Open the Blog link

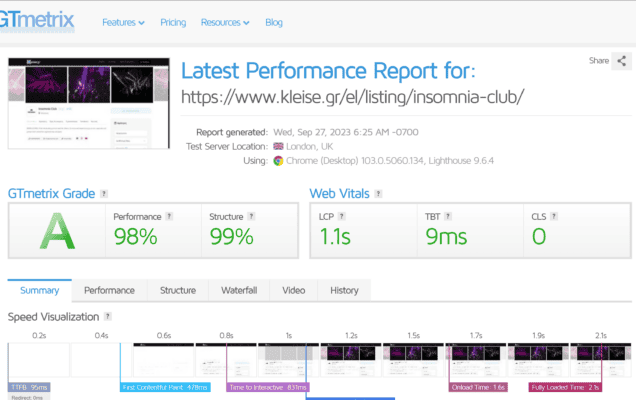(274, 22)
